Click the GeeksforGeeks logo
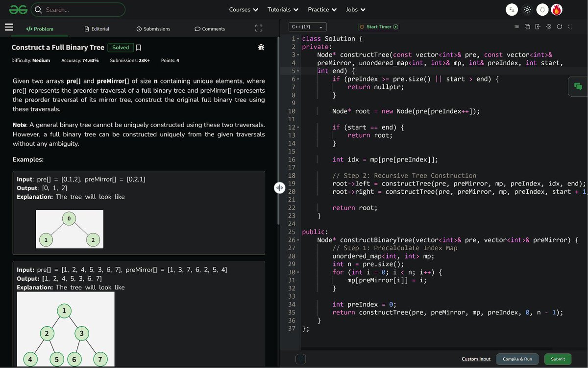This screenshot has height=368, width=588. 18,9
